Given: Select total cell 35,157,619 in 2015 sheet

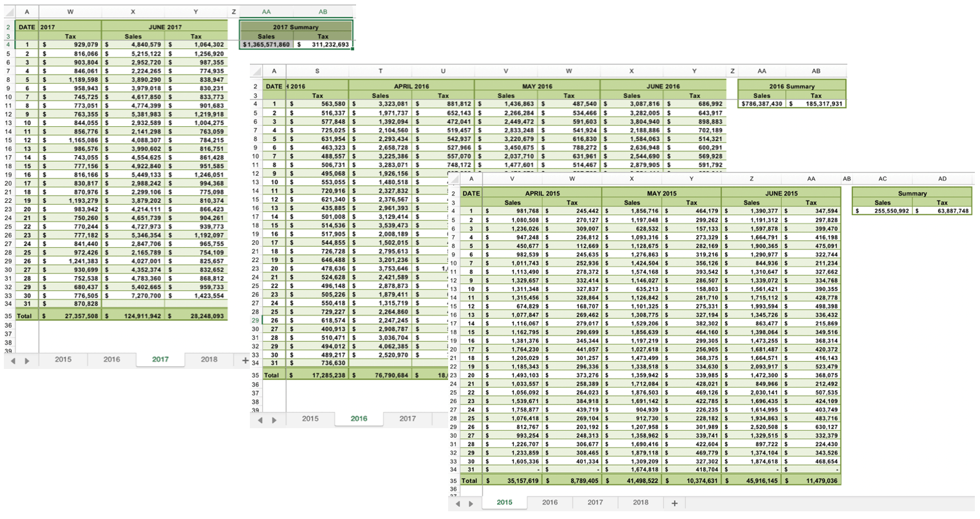Looking at the screenshot, I should tap(513, 480).
